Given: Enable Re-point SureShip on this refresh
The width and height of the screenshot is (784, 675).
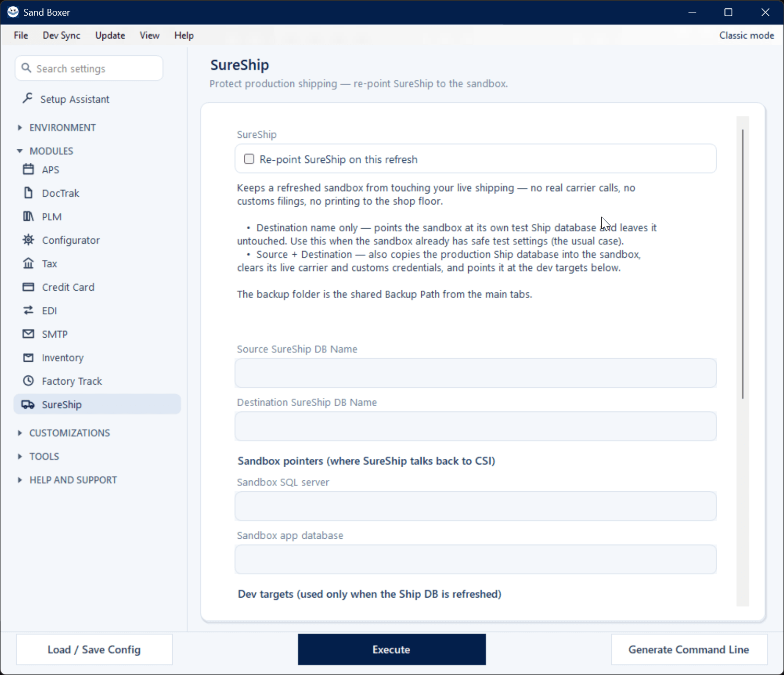Looking at the screenshot, I should pos(249,159).
